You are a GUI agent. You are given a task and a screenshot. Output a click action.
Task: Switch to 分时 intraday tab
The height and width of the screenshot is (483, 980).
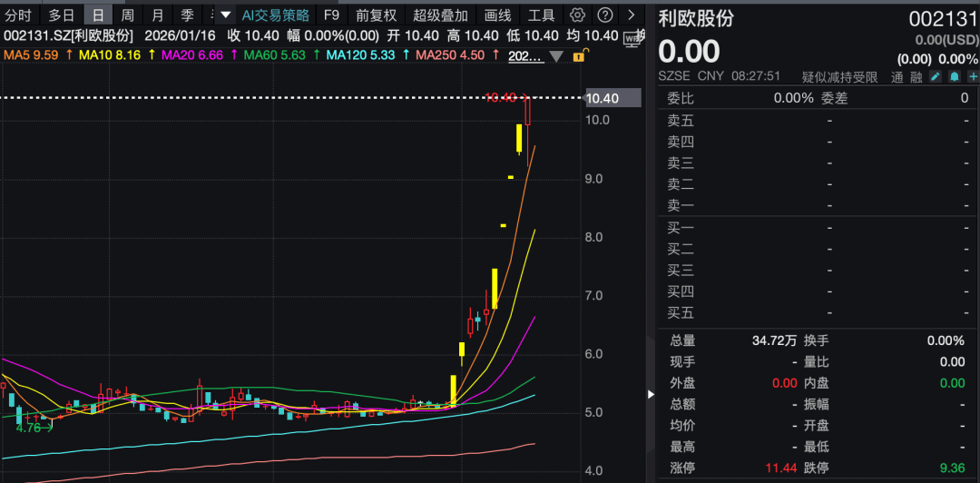[x=18, y=15]
